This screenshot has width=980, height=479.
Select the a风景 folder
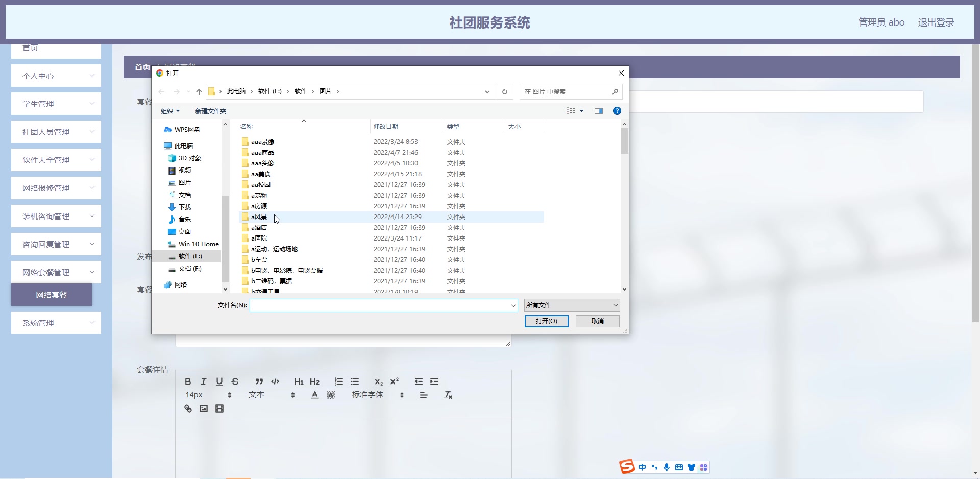click(x=391, y=217)
